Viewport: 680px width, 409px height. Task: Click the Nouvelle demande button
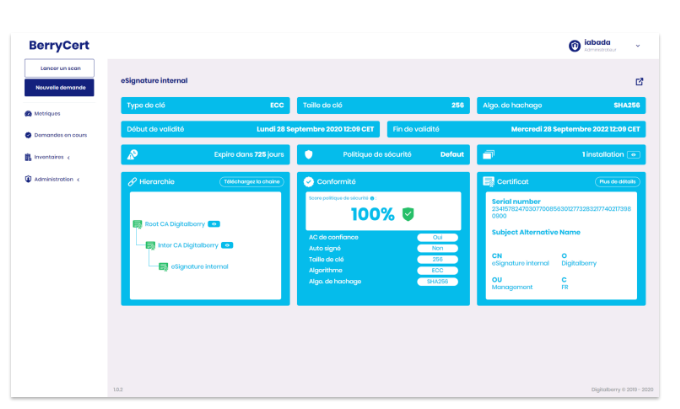tap(59, 87)
